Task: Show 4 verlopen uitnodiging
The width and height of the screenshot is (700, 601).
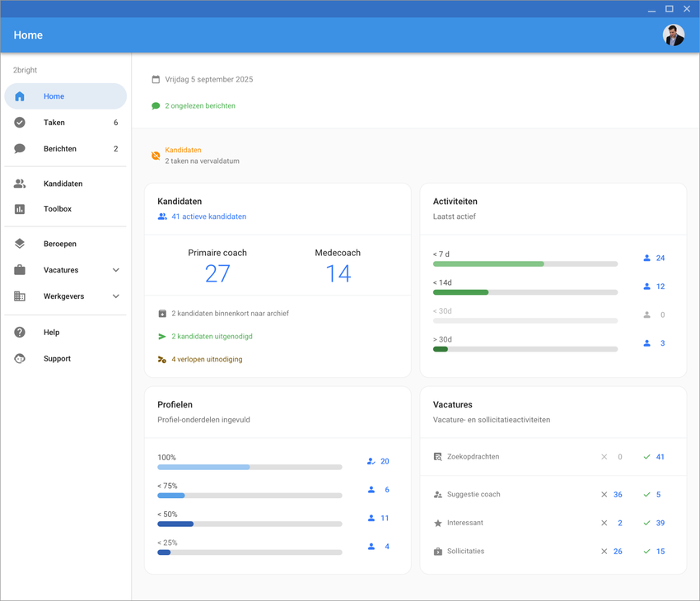Action: tap(207, 360)
